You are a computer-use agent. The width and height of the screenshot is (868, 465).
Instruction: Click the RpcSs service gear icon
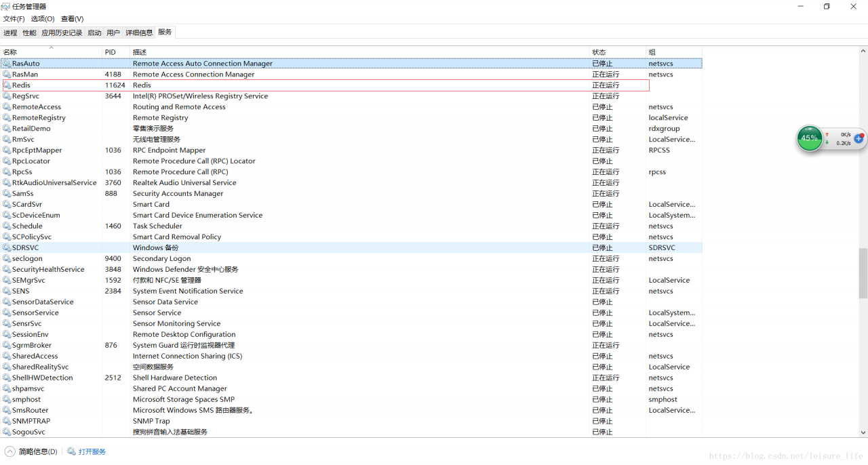click(x=7, y=171)
